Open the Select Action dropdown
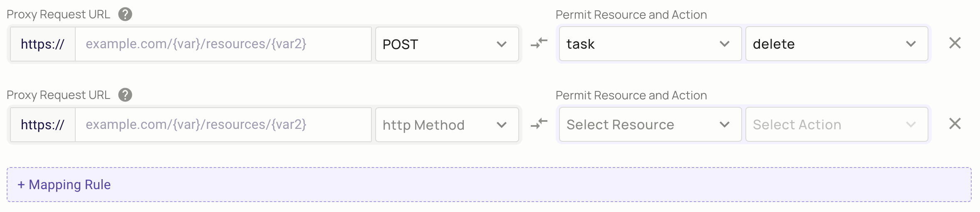 pos(836,125)
